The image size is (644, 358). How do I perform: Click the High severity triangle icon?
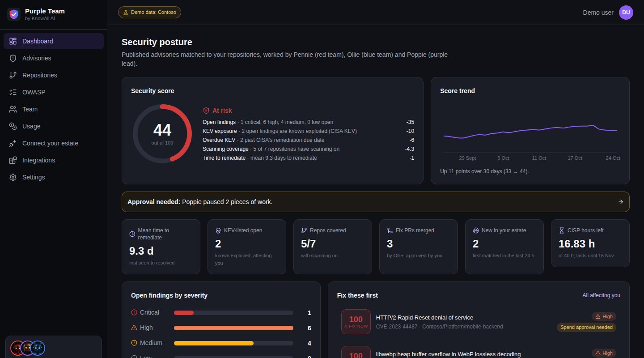point(134,328)
